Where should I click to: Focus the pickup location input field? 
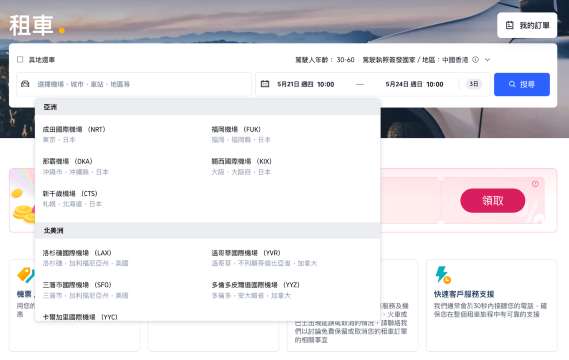[x=134, y=84]
